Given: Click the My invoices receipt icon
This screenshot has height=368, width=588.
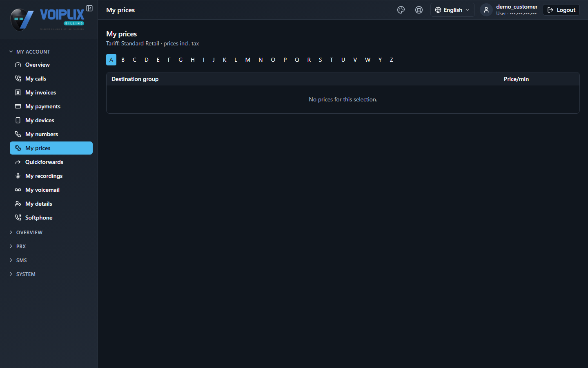Looking at the screenshot, I should coord(18,92).
